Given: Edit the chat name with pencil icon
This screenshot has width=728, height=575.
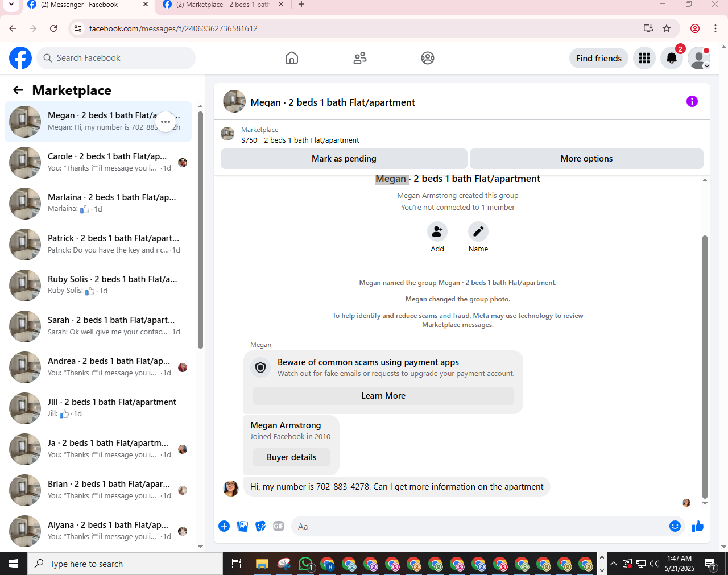Looking at the screenshot, I should (478, 231).
